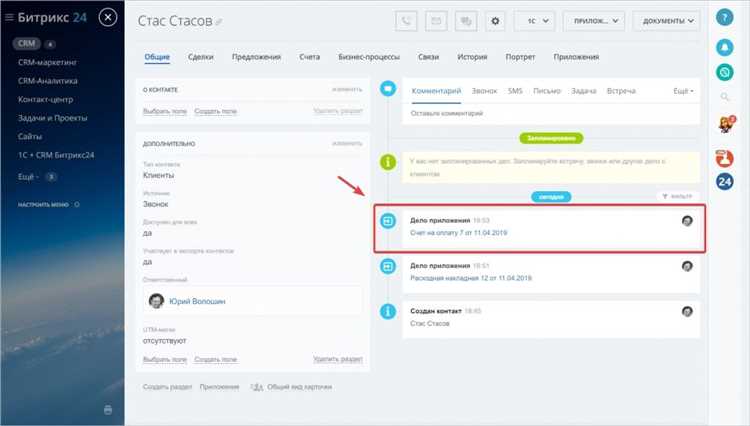
Task: Select the SMS timeline tab
Action: [515, 91]
